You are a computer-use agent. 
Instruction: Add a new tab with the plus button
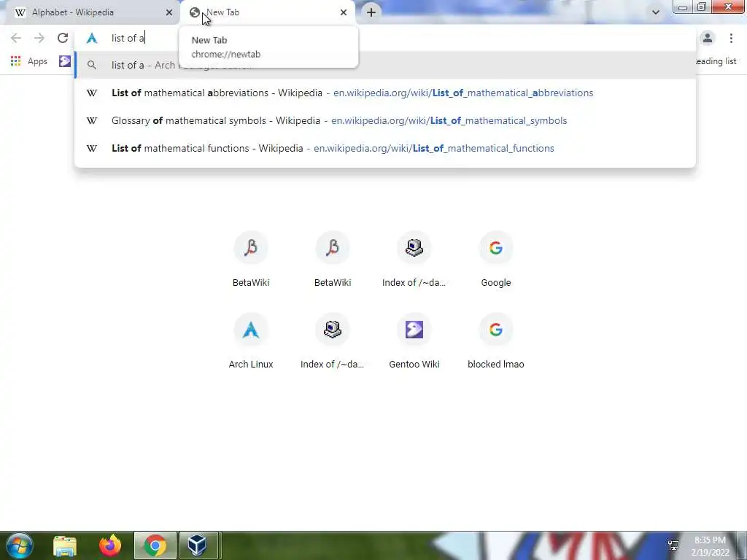[x=371, y=12]
